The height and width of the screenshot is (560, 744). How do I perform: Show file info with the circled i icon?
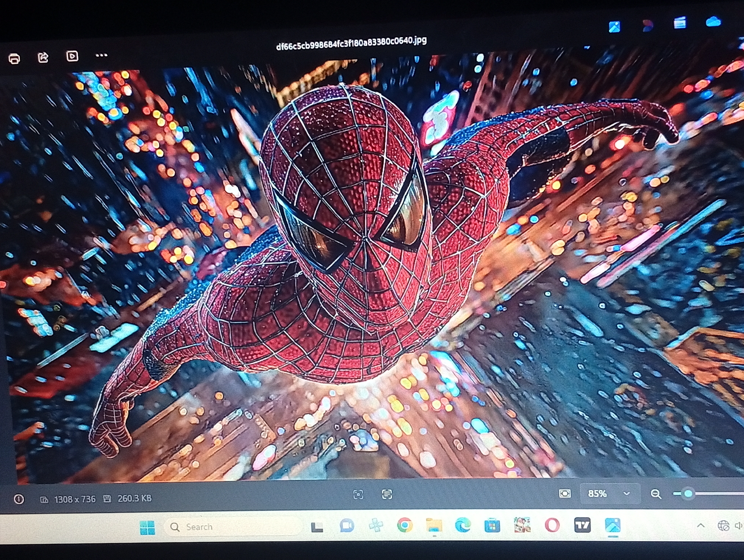[x=19, y=499]
